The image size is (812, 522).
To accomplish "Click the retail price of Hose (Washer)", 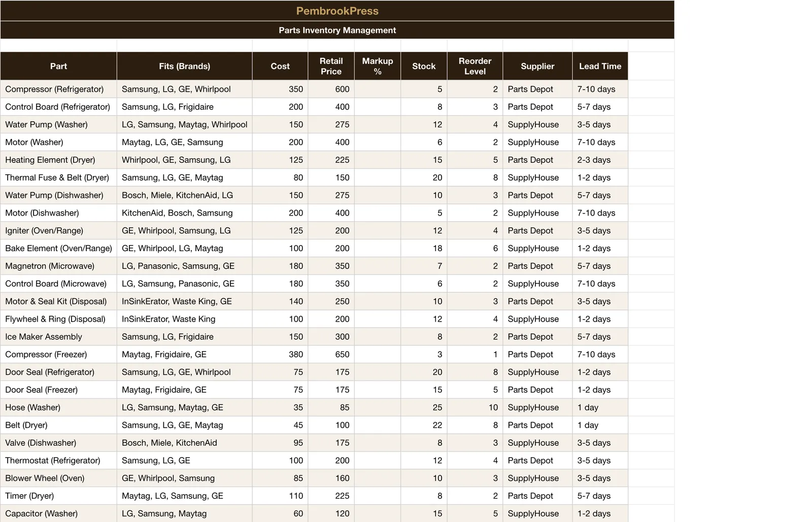I will pos(331,407).
